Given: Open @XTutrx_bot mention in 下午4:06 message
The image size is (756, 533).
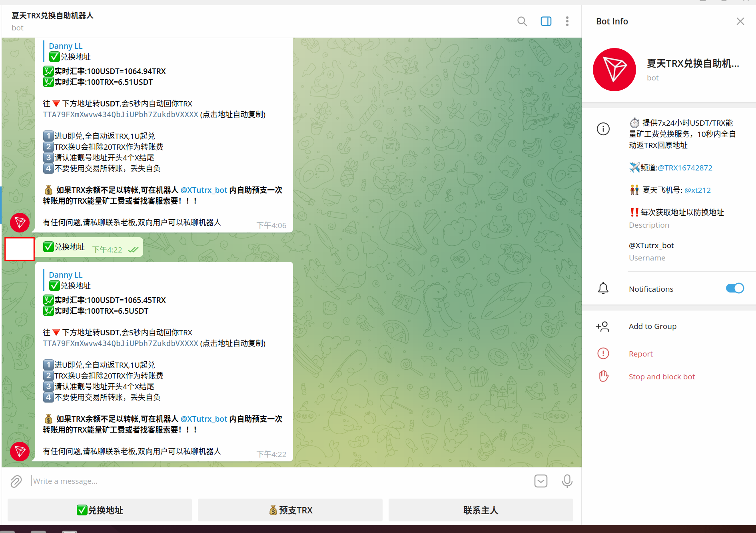Looking at the screenshot, I should pos(204,190).
